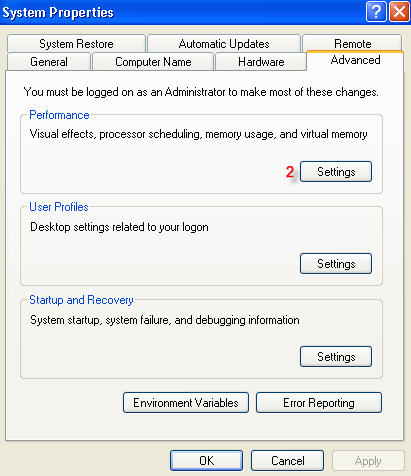
Task: Open the Hardware tab
Action: [x=261, y=62]
